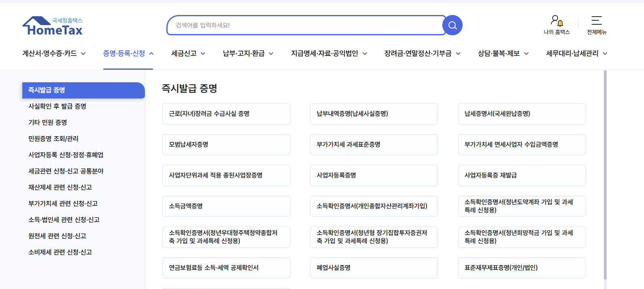Select 즉시발급 증명 in the sidebar
This screenshot has height=289, width=644.
(x=84, y=90)
